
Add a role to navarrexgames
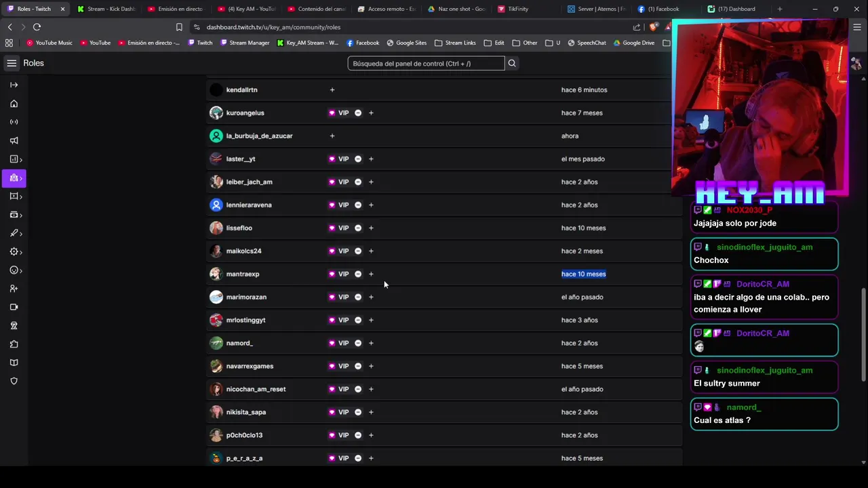[x=371, y=366]
